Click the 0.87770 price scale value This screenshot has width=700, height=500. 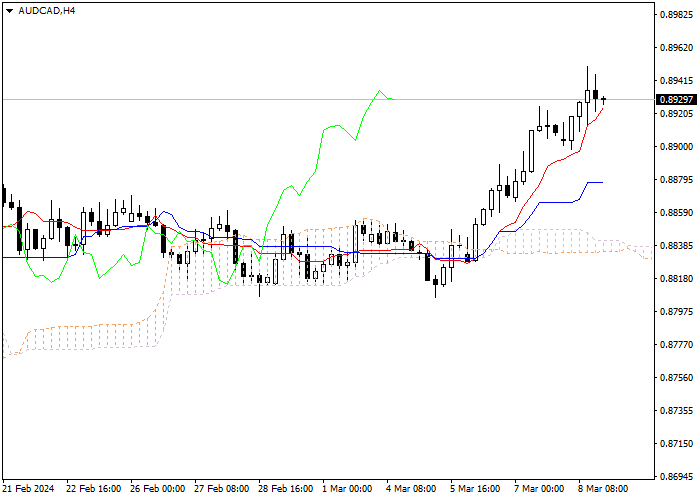tap(676, 345)
